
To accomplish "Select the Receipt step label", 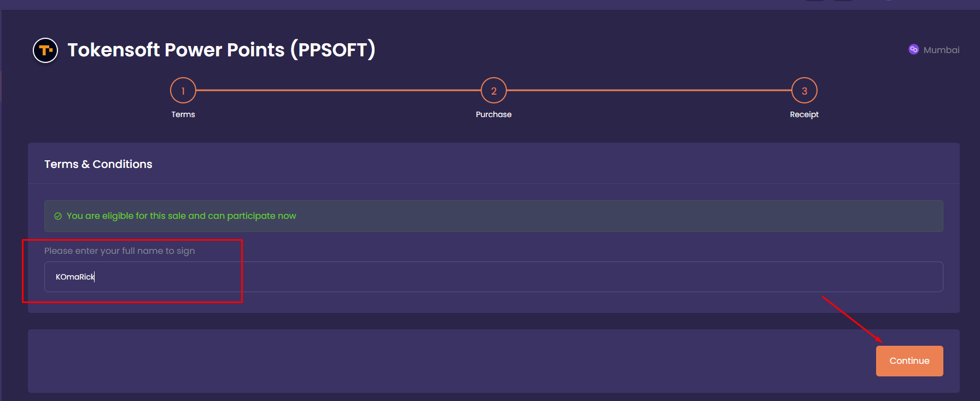I will coord(804,114).
